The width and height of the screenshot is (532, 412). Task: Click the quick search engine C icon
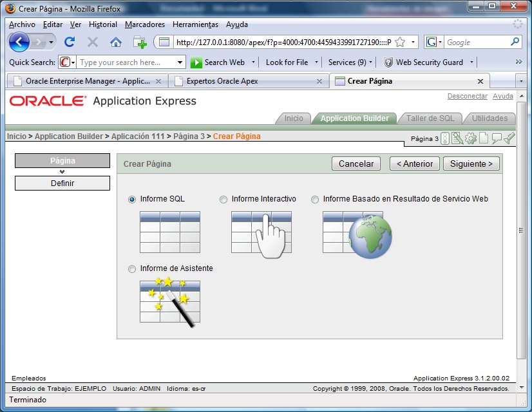tap(65, 62)
